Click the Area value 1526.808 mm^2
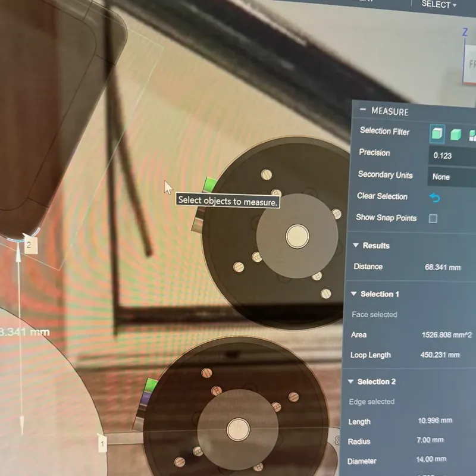This screenshot has width=476, height=476. (447, 335)
